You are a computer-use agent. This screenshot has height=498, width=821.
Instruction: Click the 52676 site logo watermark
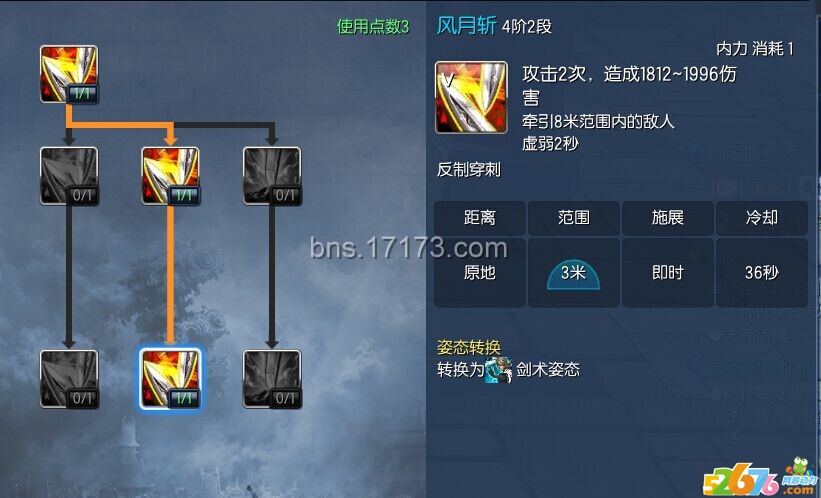[x=760, y=477]
